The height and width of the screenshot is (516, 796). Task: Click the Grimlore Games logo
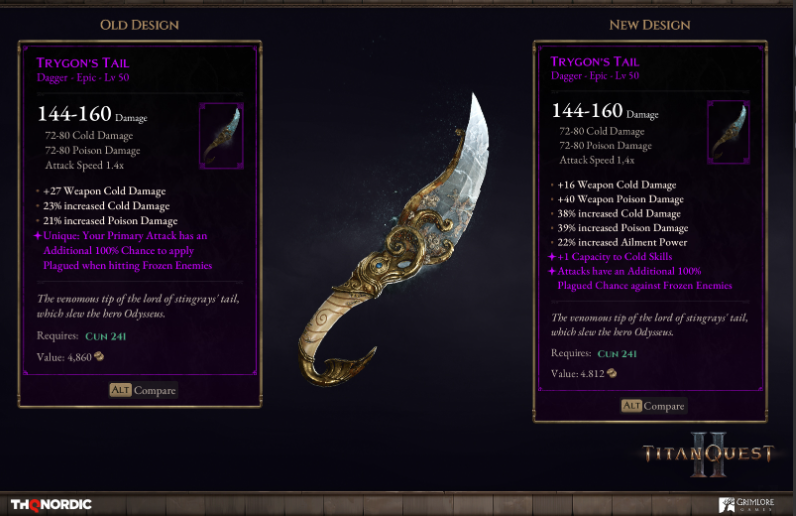pyautogui.click(x=746, y=504)
